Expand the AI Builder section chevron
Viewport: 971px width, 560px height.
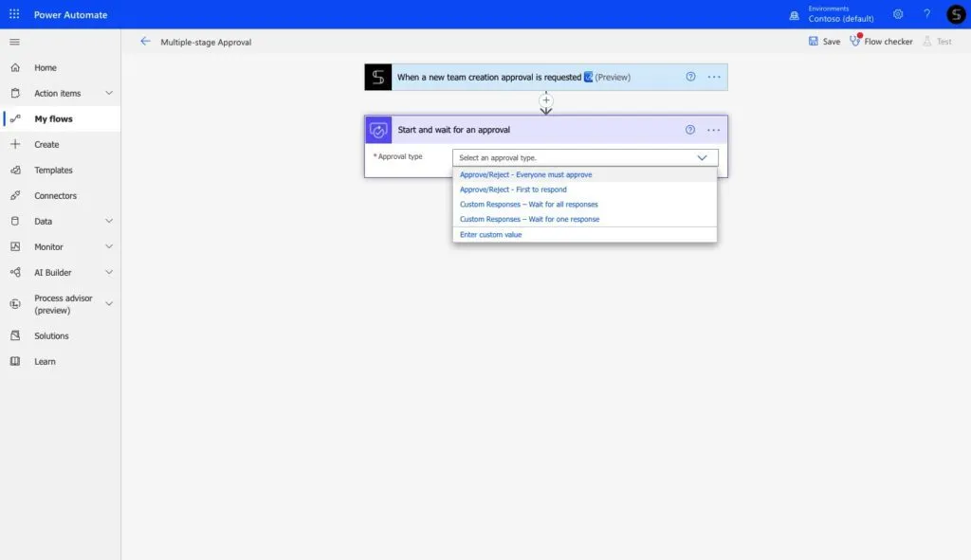coord(109,272)
